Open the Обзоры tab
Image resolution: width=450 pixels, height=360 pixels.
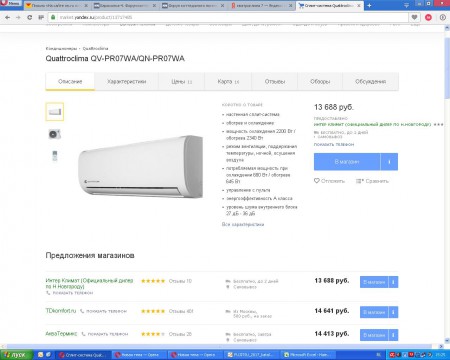tap(320, 81)
